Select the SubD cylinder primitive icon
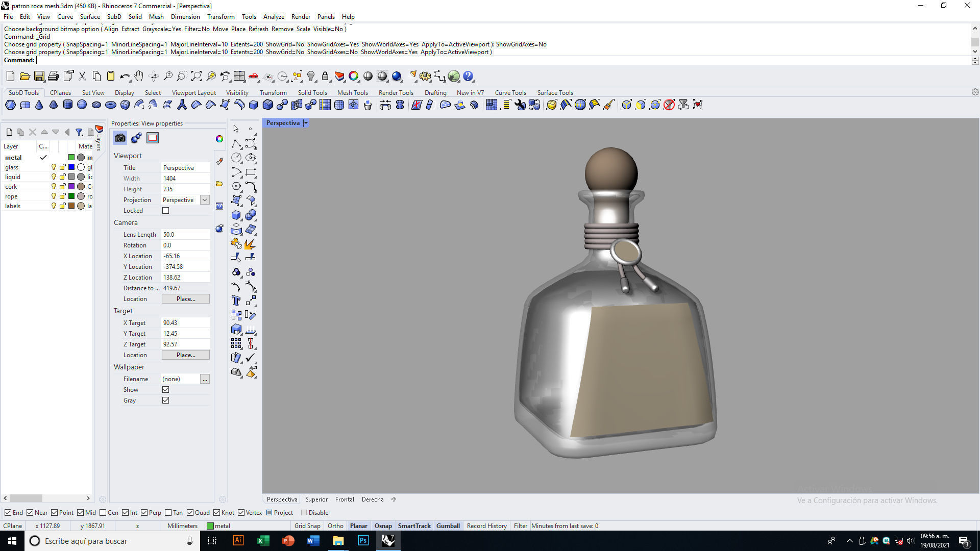The image size is (980, 551). (x=67, y=105)
